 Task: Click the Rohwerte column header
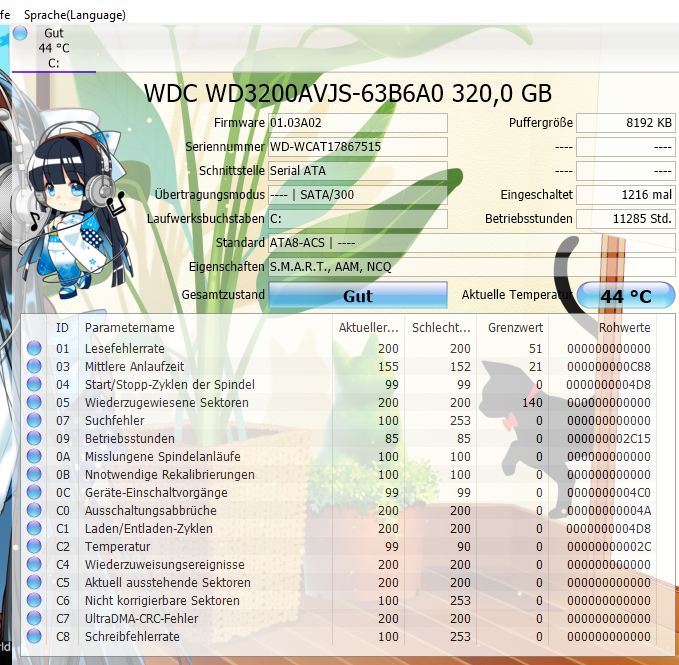603,328
